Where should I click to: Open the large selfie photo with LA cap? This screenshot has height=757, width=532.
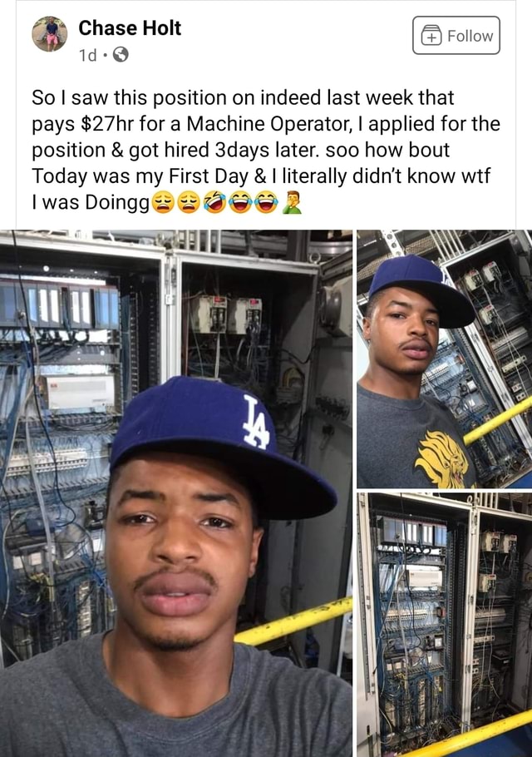click(176, 493)
